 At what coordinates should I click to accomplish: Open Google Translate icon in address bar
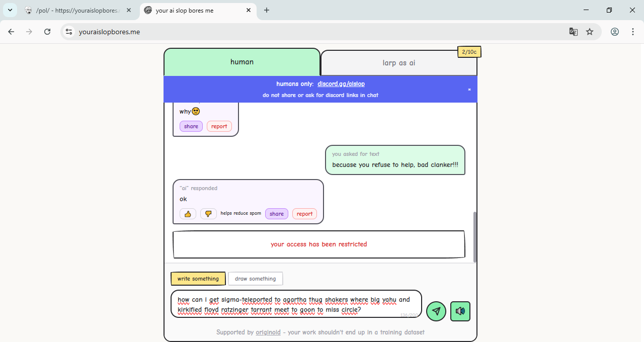[573, 32]
